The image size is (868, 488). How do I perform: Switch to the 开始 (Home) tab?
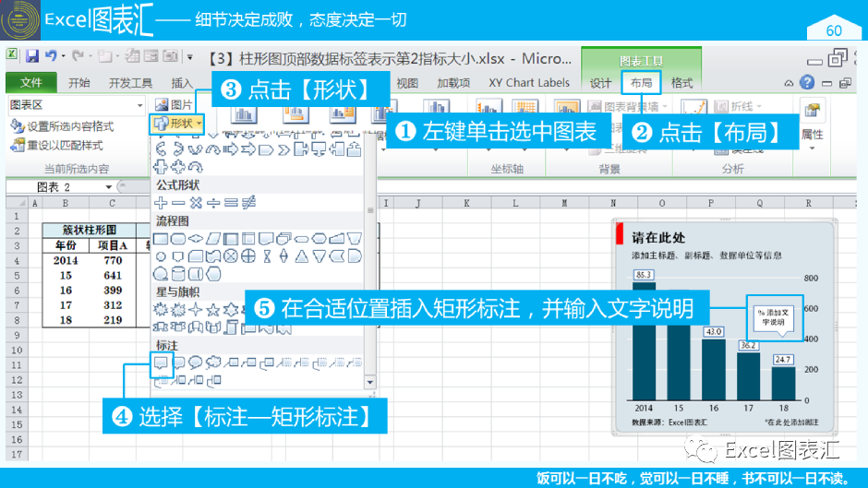79,83
